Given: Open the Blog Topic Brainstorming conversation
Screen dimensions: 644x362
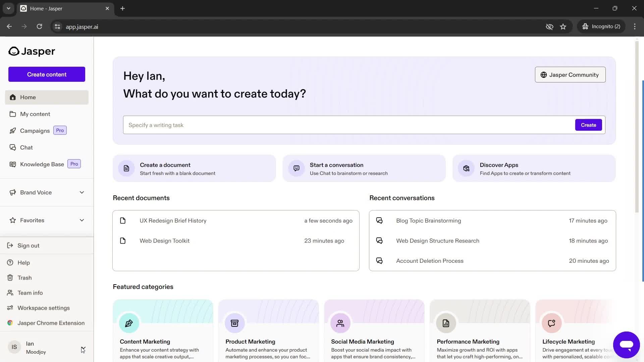Looking at the screenshot, I should point(429,220).
